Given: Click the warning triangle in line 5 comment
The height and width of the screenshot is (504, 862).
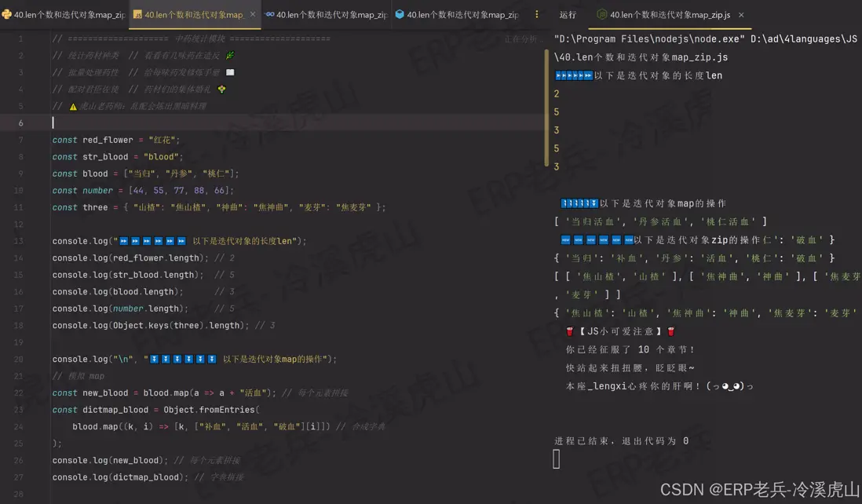Looking at the screenshot, I should pos(73,106).
